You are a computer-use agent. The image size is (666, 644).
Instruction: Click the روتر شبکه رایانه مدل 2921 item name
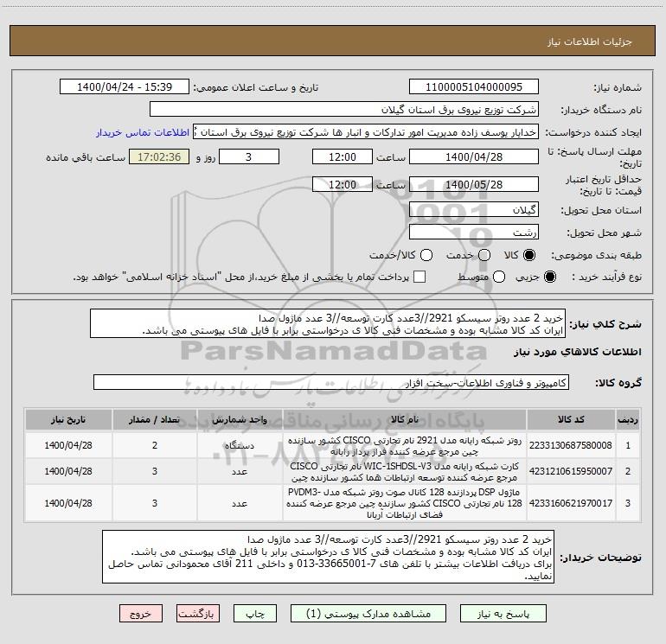(x=405, y=446)
